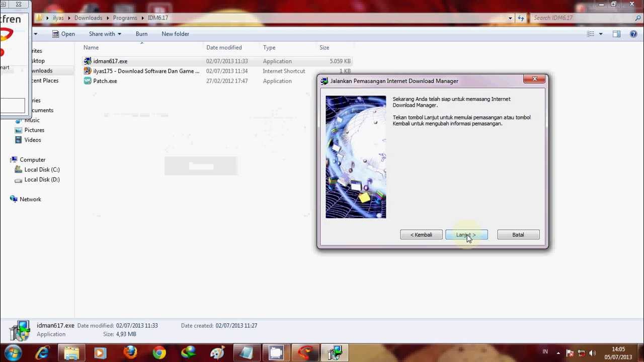This screenshot has height=362, width=644.
Task: Click the Downloads breadcrumb in address bar
Action: (x=88, y=18)
